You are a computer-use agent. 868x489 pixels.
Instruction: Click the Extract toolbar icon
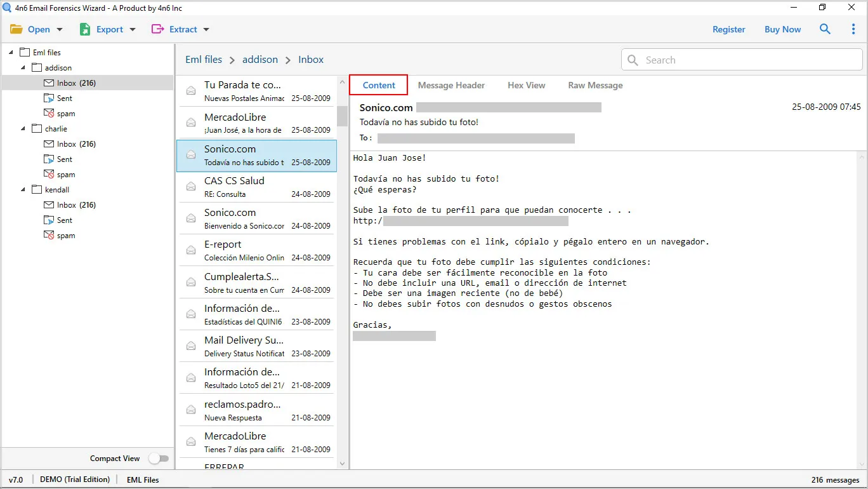(x=157, y=29)
